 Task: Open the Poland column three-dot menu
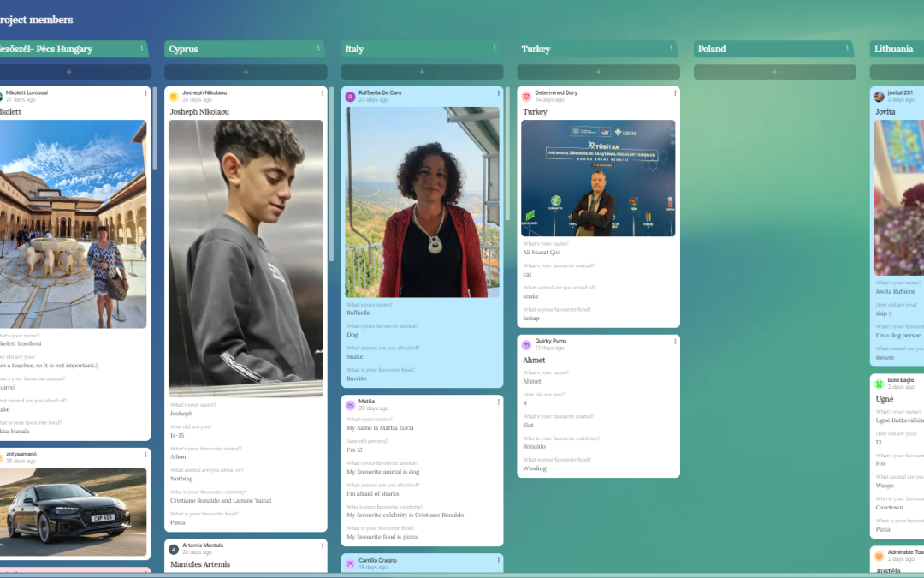(x=847, y=48)
